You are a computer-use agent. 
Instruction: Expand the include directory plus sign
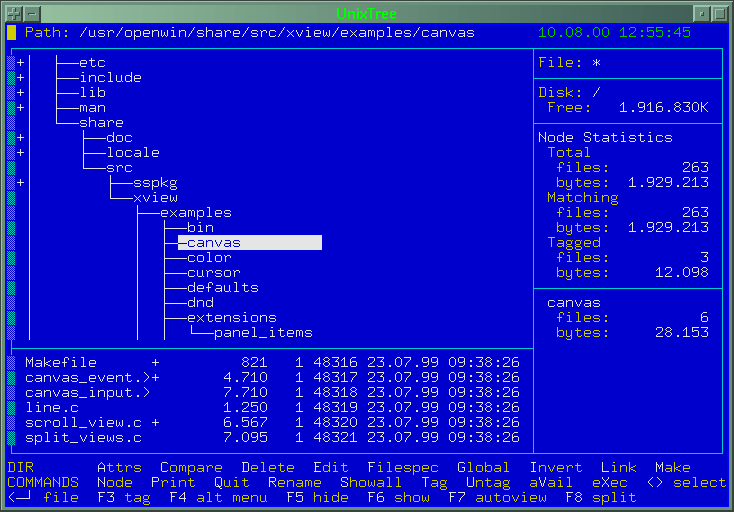(21, 77)
